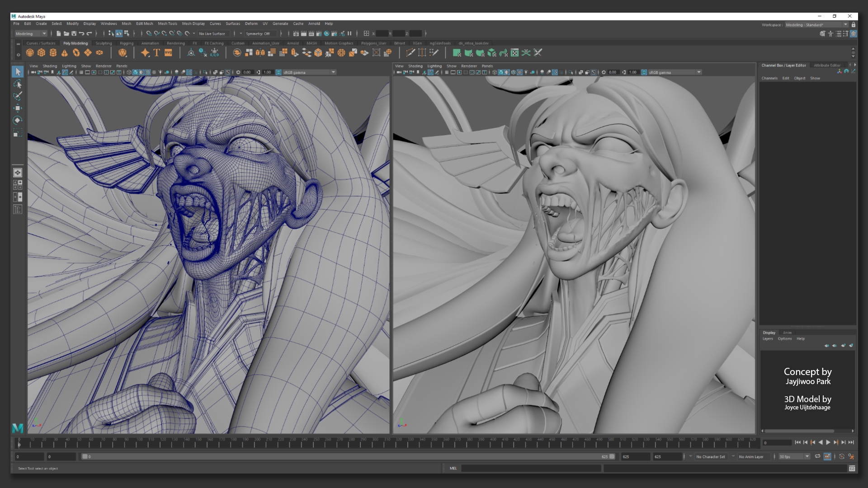This screenshot has width=868, height=488.
Task: Open left viewport sRGB gamma dropdown
Action: (309, 72)
